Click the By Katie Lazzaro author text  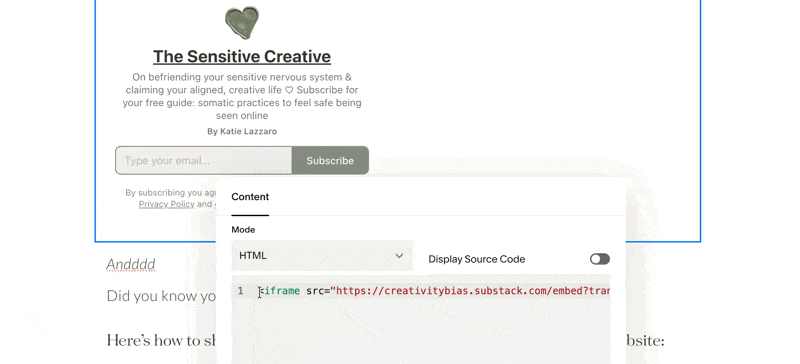[x=242, y=131]
